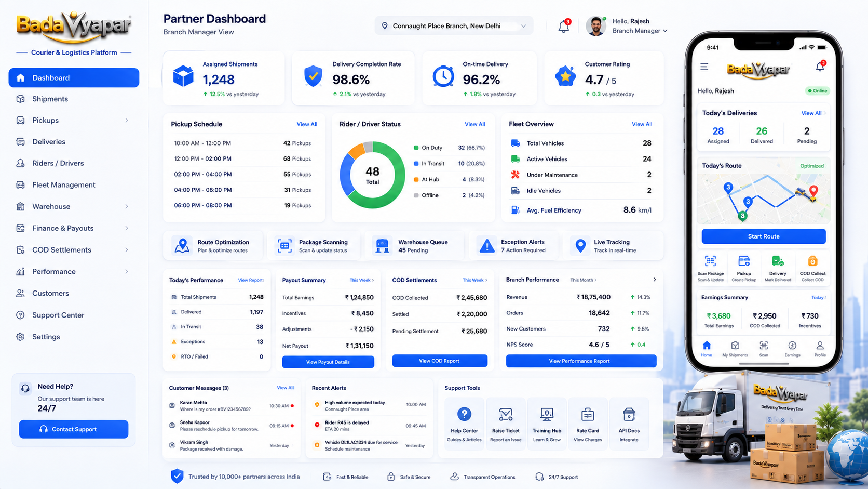Switch to My Shipments tab on phone
This screenshot has width=868, height=489.
click(x=735, y=349)
